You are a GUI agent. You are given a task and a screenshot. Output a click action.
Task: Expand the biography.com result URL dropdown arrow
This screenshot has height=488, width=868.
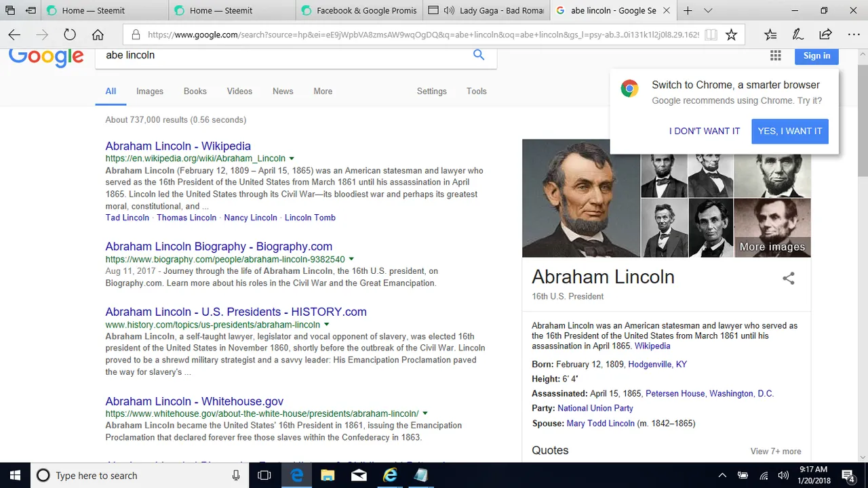351,259
